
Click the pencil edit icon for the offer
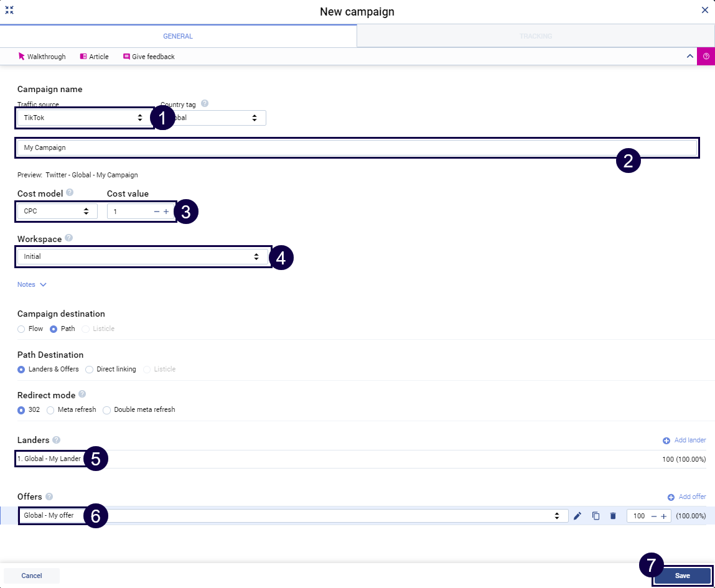[577, 516]
